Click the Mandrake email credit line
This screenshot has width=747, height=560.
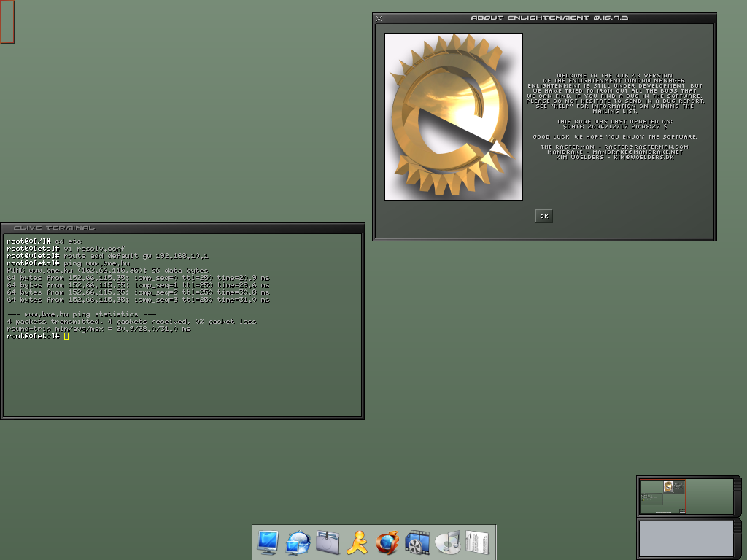tap(614, 152)
